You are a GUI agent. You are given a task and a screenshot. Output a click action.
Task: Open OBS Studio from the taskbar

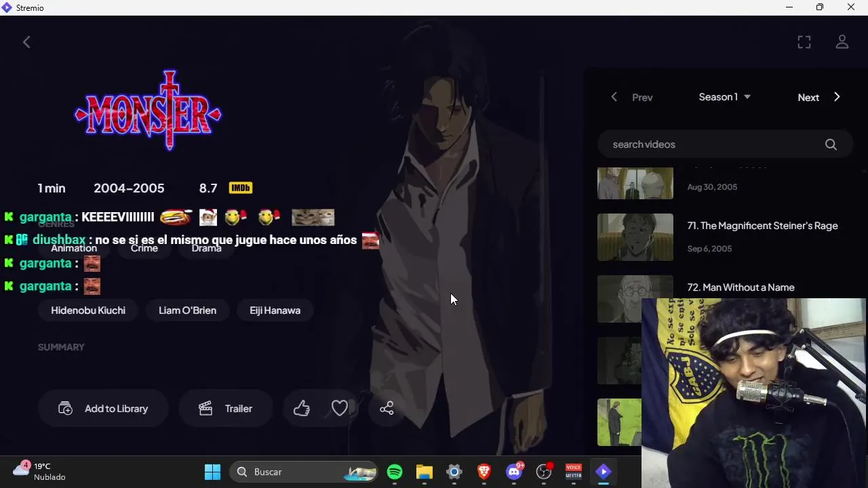click(x=544, y=472)
